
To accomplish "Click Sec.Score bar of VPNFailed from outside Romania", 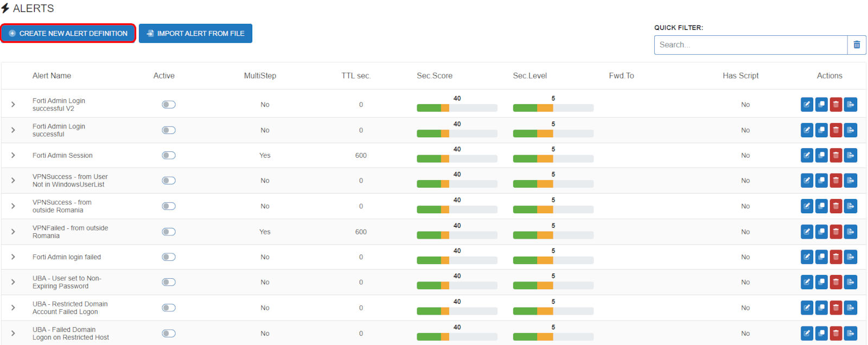I will [457, 235].
